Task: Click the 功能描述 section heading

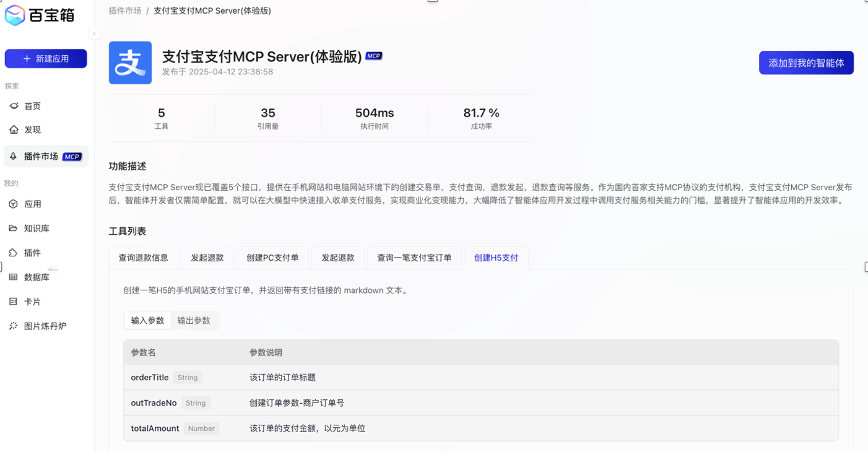Action: 128,166
